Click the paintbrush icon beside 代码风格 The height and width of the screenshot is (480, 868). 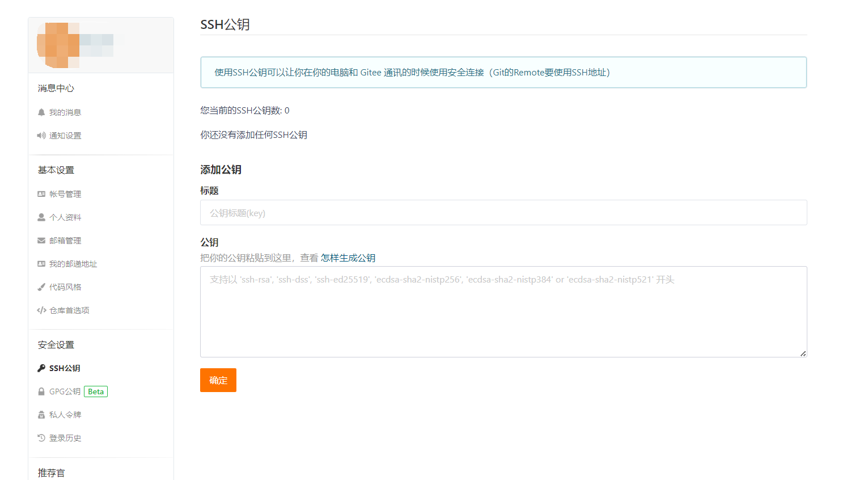pos(41,287)
